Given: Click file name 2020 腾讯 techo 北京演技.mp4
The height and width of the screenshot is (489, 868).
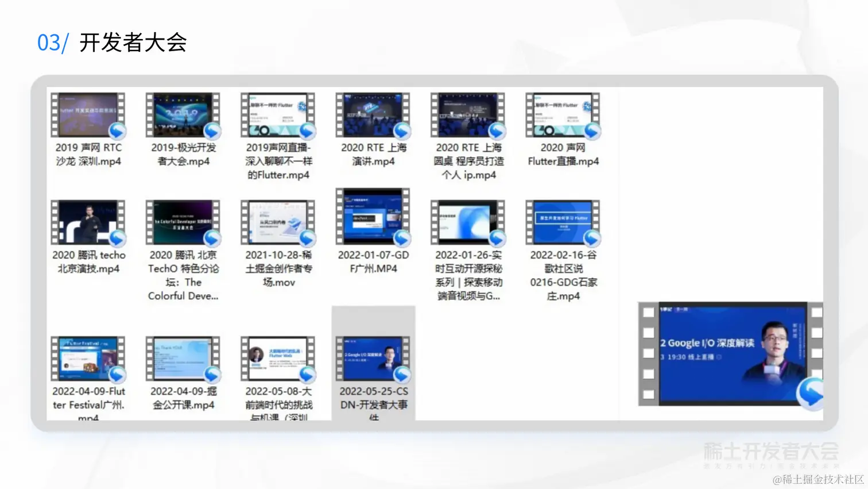Looking at the screenshot, I should tap(88, 261).
